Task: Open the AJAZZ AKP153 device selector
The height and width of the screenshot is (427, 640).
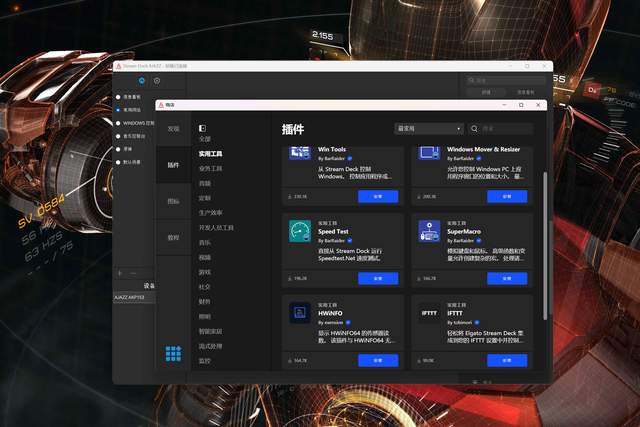Action: pyautogui.click(x=134, y=297)
